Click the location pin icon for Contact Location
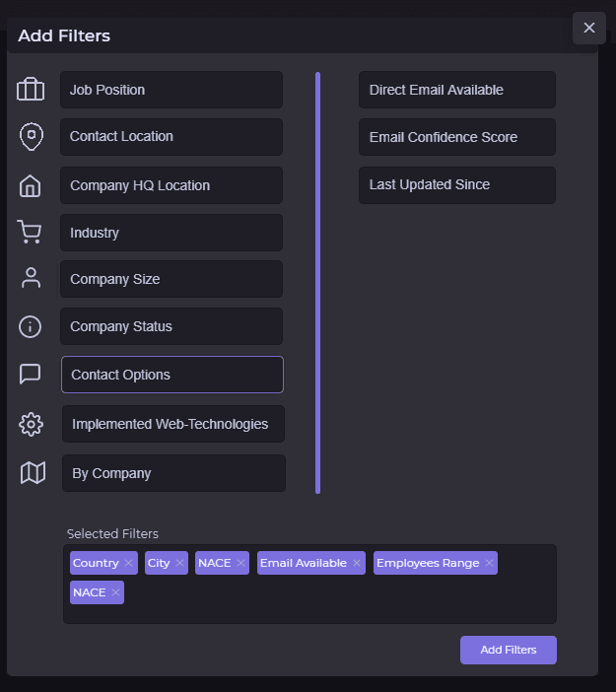The image size is (616, 692). point(32,137)
